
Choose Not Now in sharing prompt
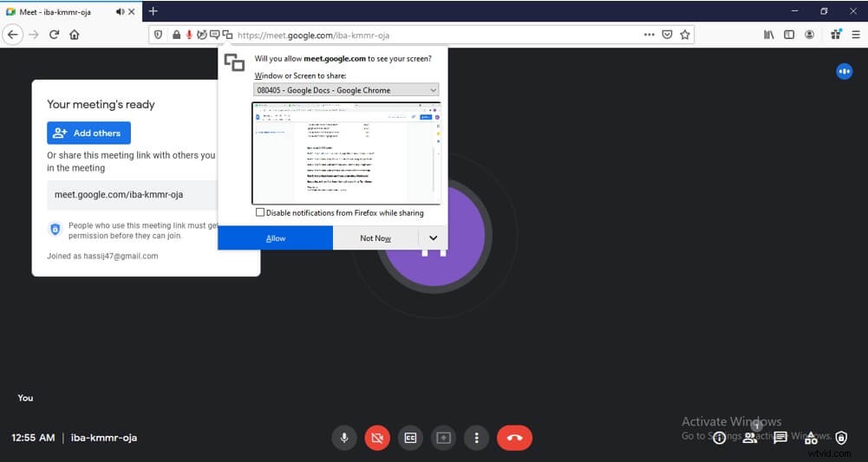375,238
